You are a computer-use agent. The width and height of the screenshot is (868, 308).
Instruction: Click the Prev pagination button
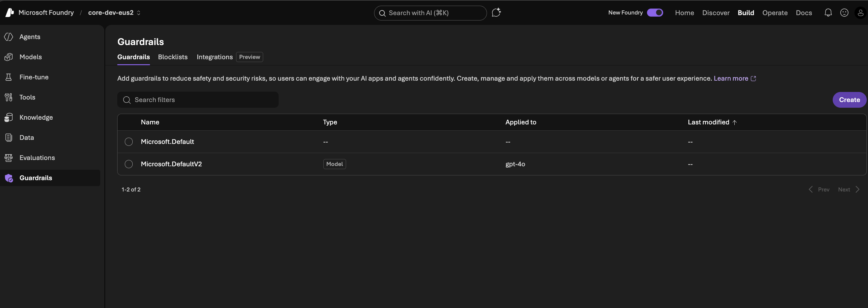(x=819, y=190)
